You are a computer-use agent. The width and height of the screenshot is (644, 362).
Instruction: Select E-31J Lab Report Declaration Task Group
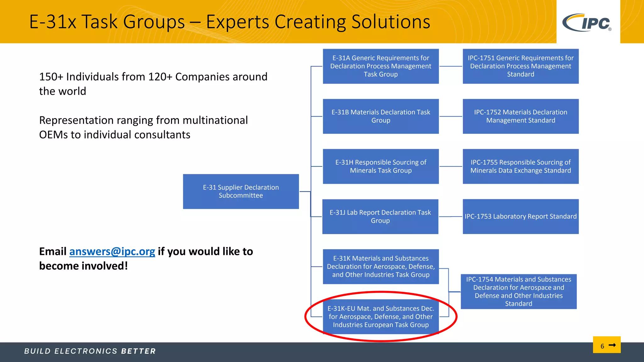tap(380, 217)
